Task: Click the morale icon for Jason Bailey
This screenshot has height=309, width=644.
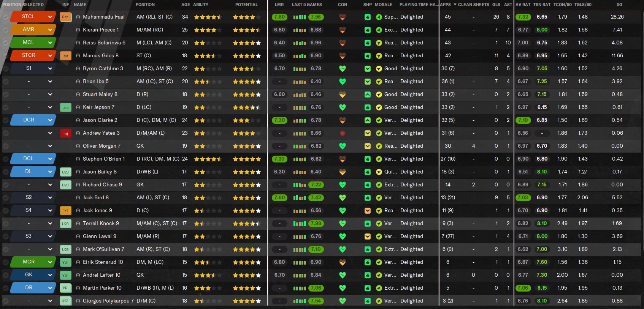Action: coord(379,172)
